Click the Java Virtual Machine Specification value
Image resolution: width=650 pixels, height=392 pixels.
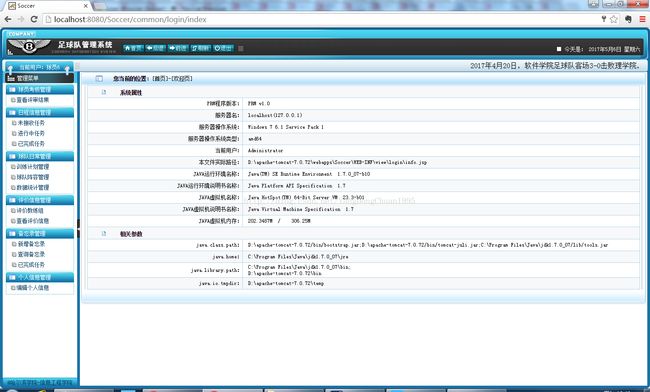point(301,209)
